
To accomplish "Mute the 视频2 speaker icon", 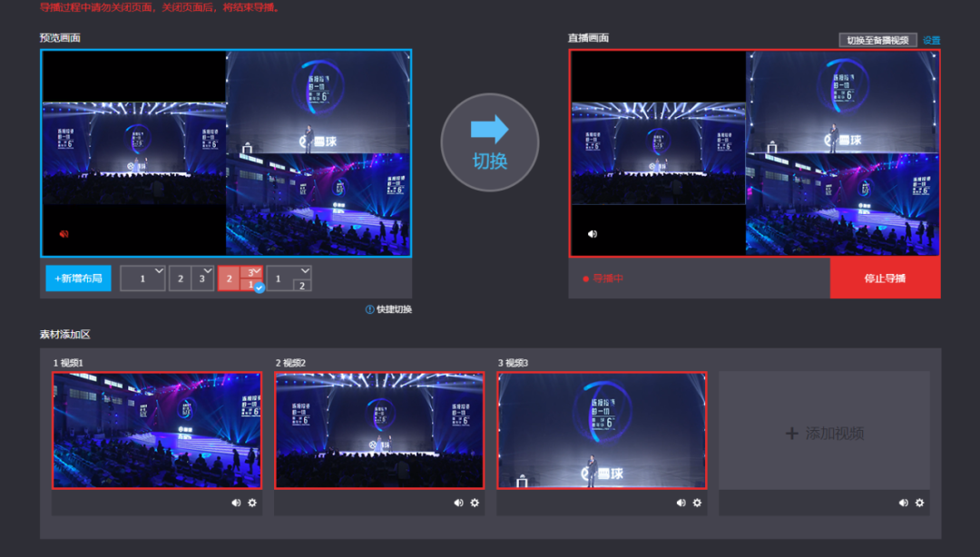I will [458, 503].
